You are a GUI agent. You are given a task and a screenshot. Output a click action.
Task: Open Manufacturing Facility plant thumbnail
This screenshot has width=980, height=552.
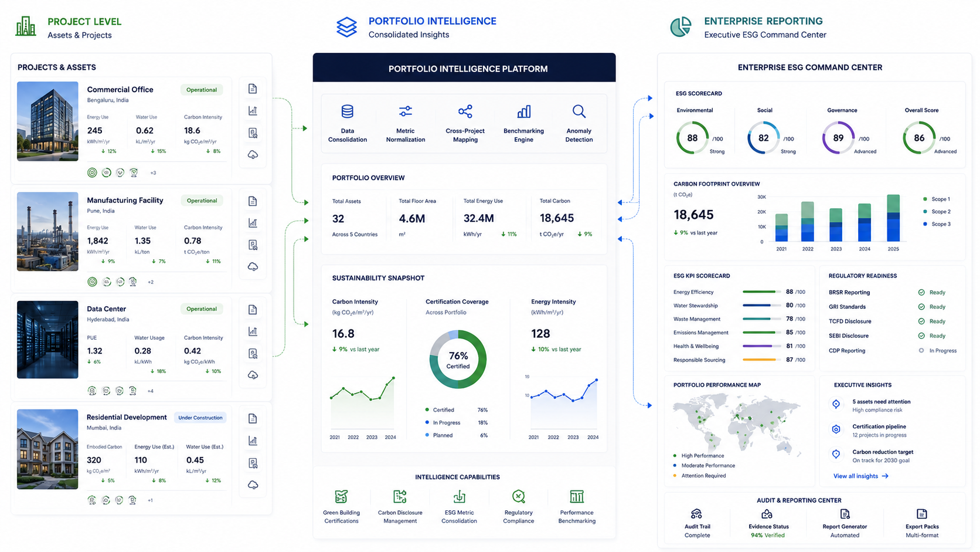(x=47, y=231)
